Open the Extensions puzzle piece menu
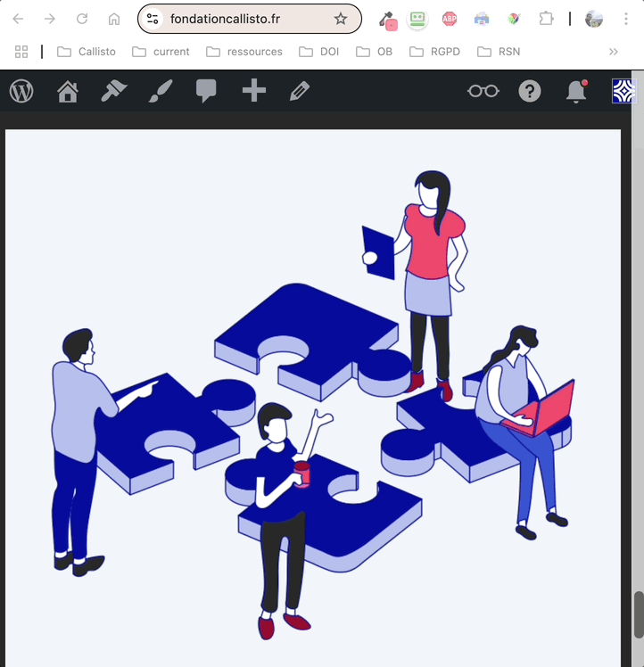The image size is (644, 667). tap(546, 19)
